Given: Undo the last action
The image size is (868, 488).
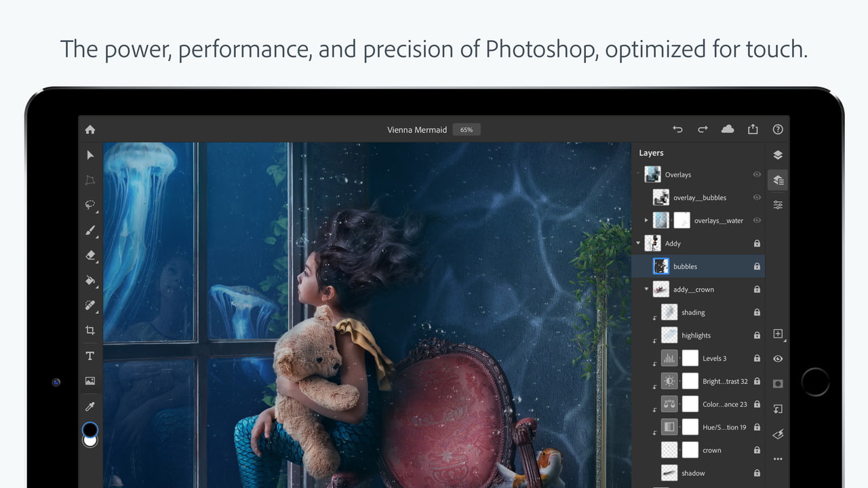Looking at the screenshot, I should 677,129.
